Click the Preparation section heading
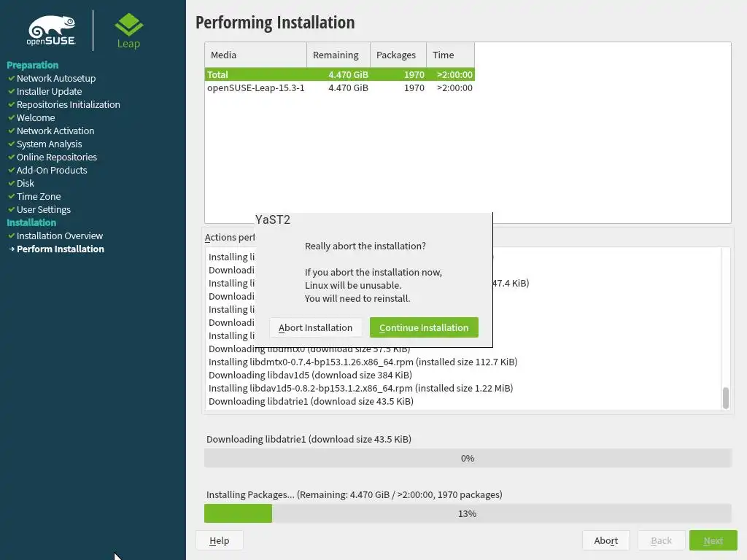Screen dimensions: 747x560 (32, 65)
